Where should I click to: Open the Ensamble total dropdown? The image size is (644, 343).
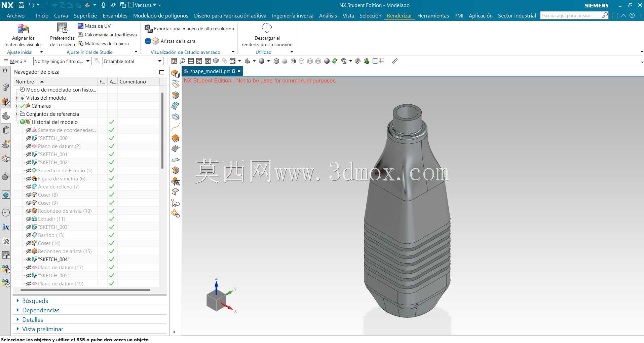(133, 61)
